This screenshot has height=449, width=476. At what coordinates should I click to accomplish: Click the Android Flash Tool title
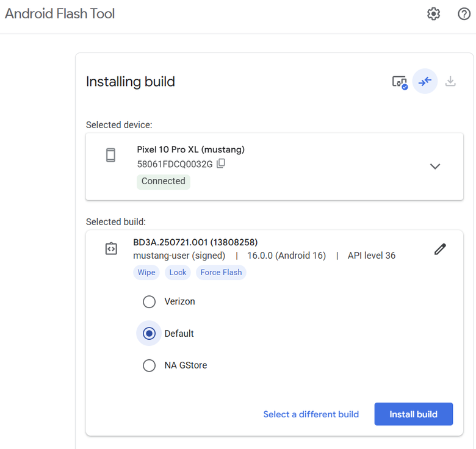coord(60,13)
